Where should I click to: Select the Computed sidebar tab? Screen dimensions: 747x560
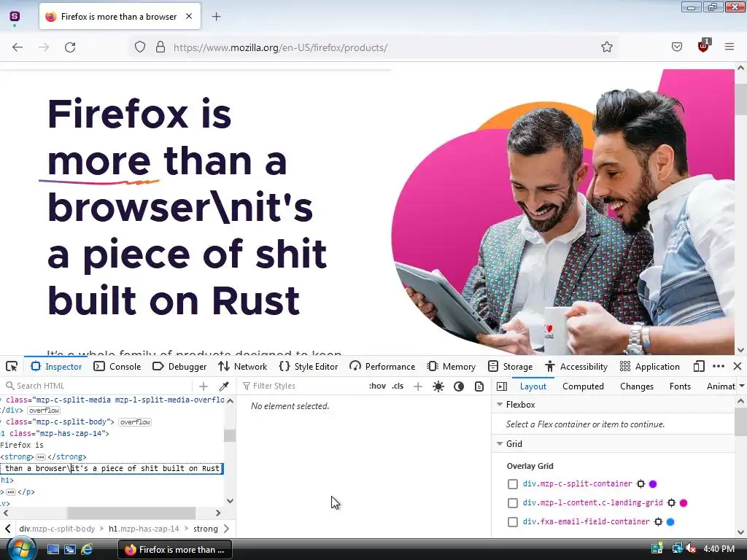tap(583, 386)
